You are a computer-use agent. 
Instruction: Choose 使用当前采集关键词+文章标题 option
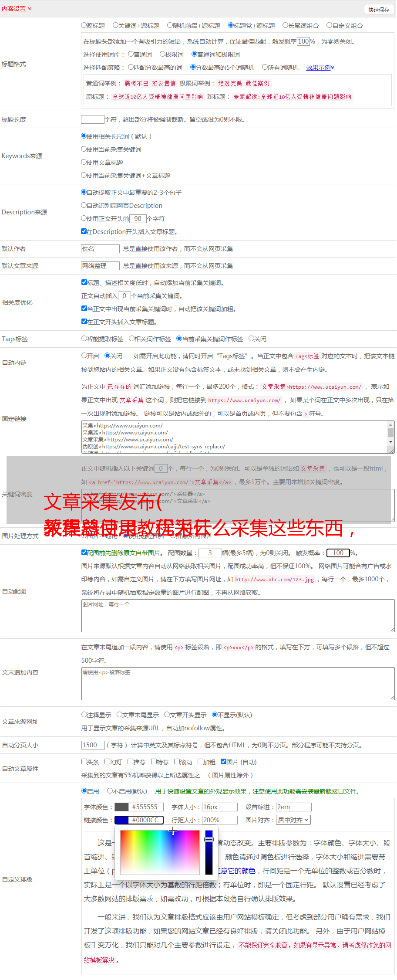[x=84, y=175]
